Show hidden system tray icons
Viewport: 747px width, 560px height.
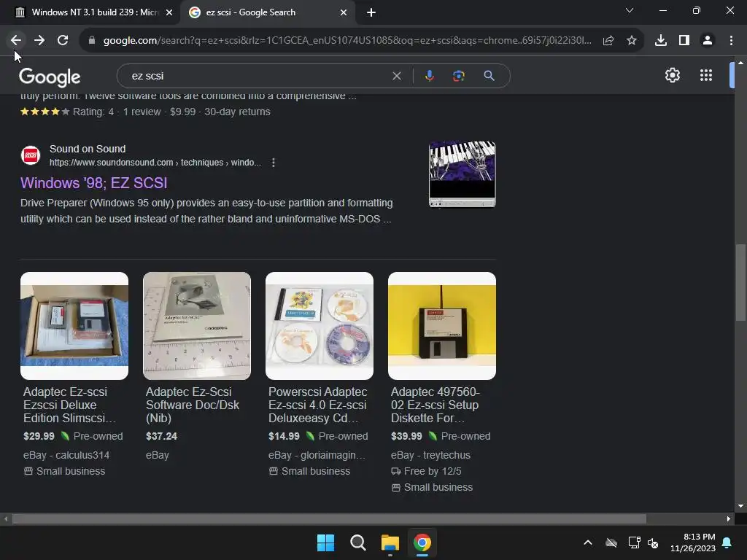click(588, 542)
